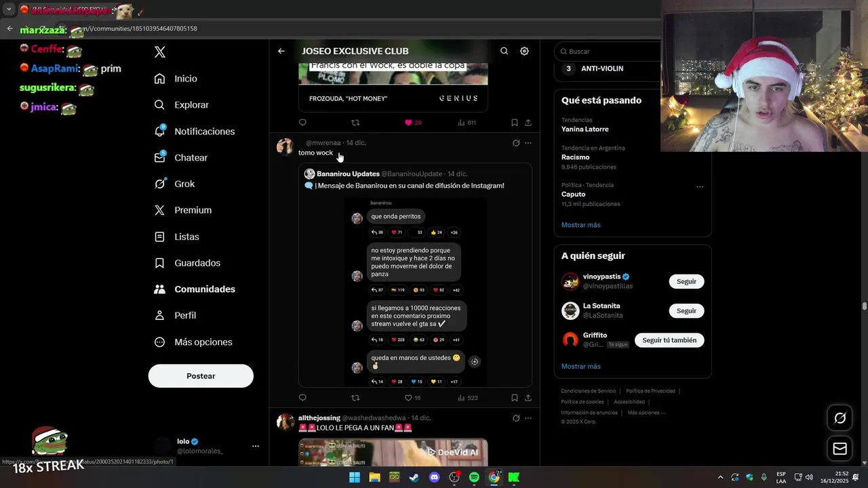Open ANTI-VIOLIN rule item
The image size is (868, 488).
(602, 68)
